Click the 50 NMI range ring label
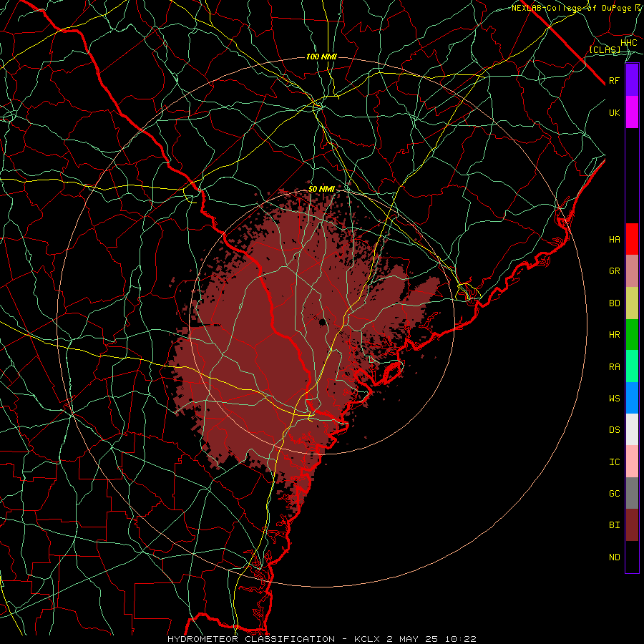Image resolution: width=644 pixels, height=644 pixels. [321, 190]
